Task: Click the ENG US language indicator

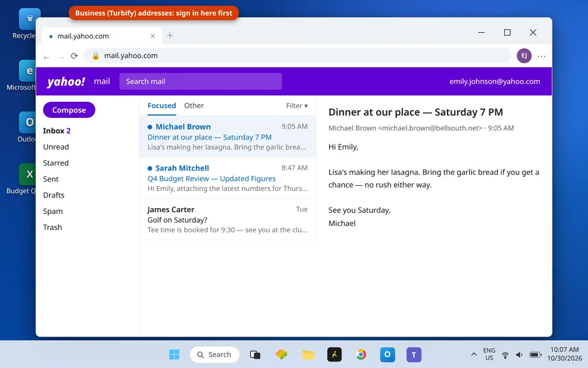Action: [489, 354]
